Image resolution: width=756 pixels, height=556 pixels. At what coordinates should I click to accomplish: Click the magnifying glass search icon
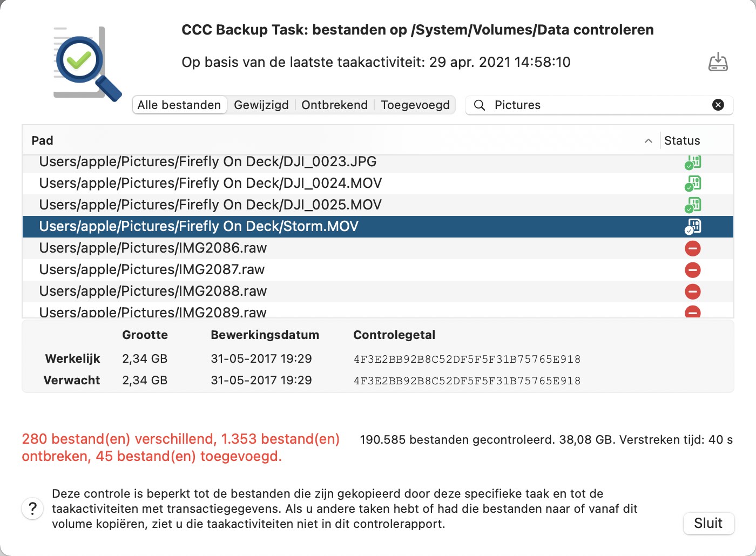[479, 105]
